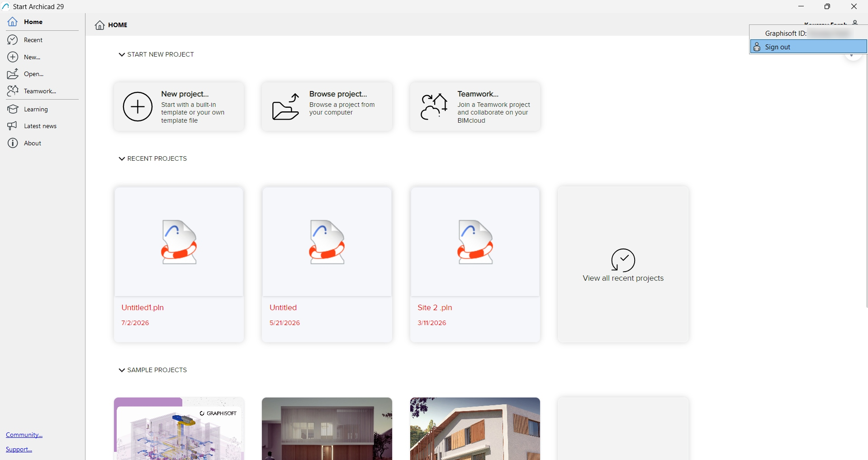Click the folder icon on Browse project card
Screen dimensions: 868x460
pyautogui.click(x=286, y=107)
